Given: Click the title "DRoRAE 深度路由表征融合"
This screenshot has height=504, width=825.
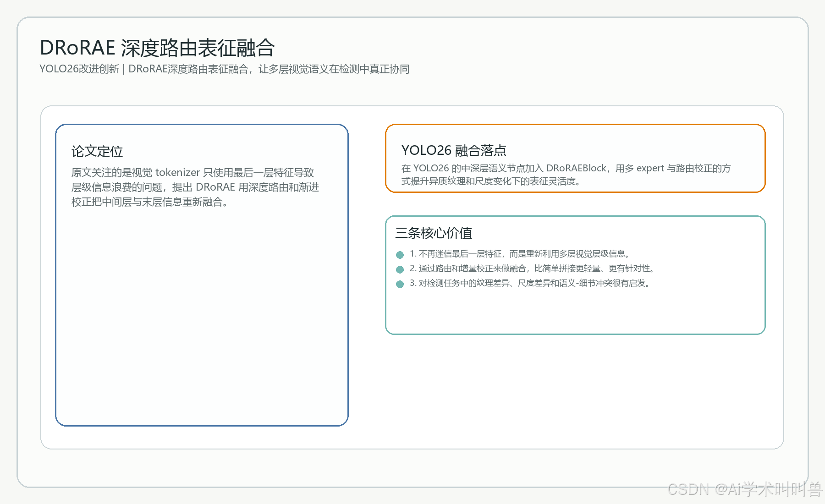Looking at the screenshot, I should click(157, 48).
